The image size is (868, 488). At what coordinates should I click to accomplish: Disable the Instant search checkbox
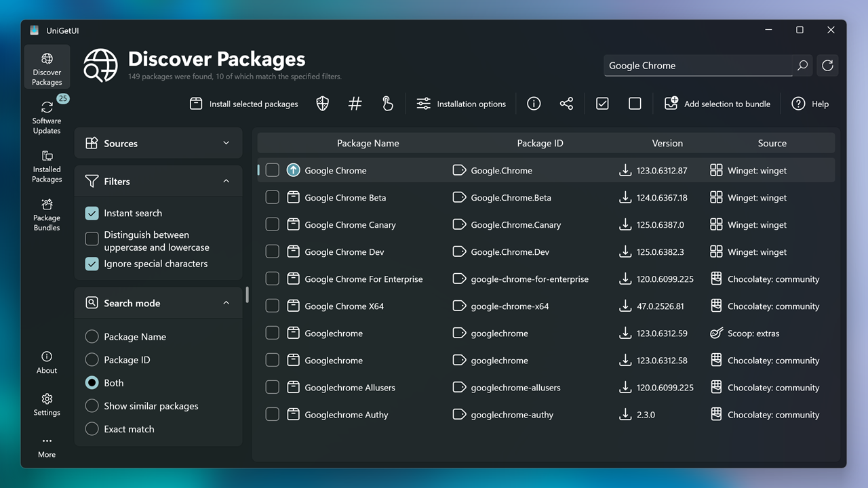[92, 213]
